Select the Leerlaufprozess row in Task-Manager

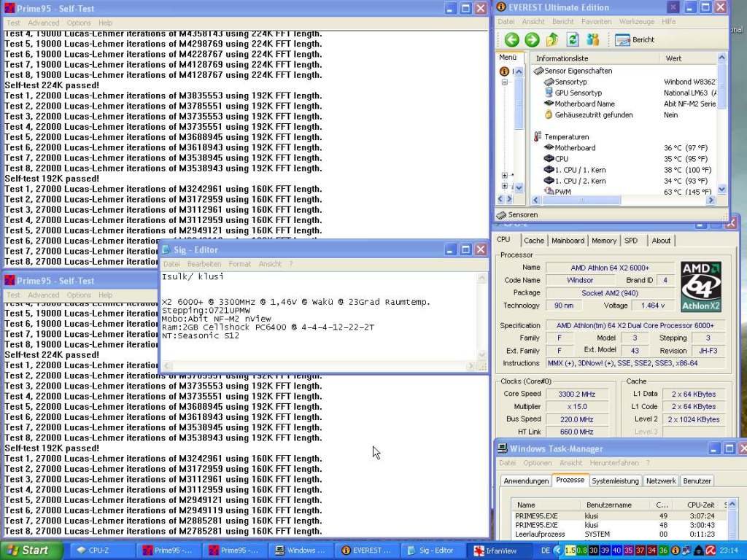point(618,534)
